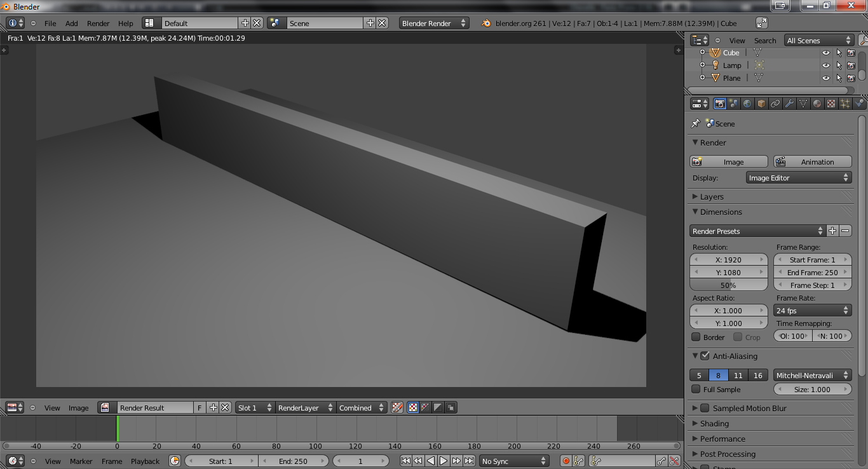
Task: Show Z-buffer overlapping squares icon
Action: 451,407
